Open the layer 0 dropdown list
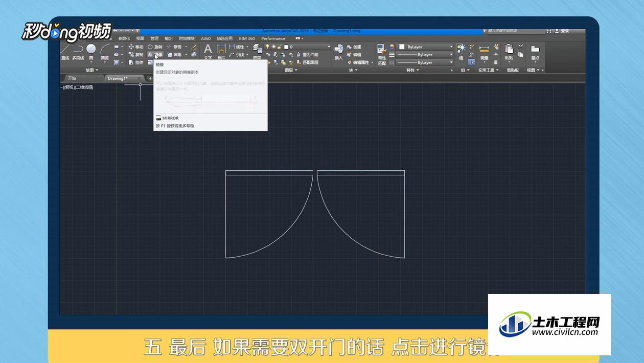644x363 pixels. click(329, 47)
